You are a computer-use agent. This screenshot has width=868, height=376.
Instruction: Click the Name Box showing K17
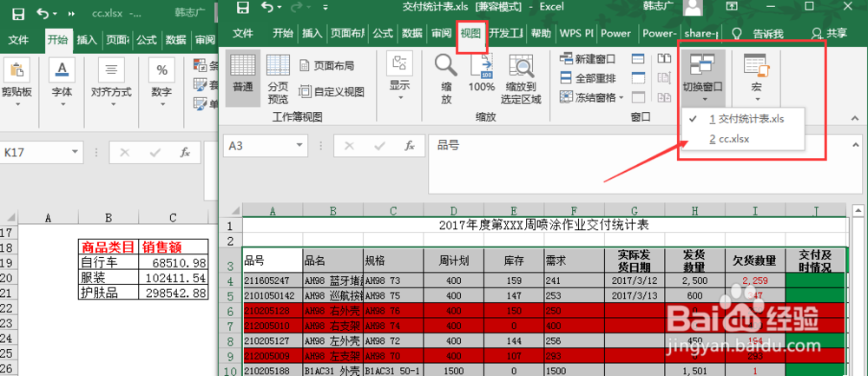click(33, 152)
